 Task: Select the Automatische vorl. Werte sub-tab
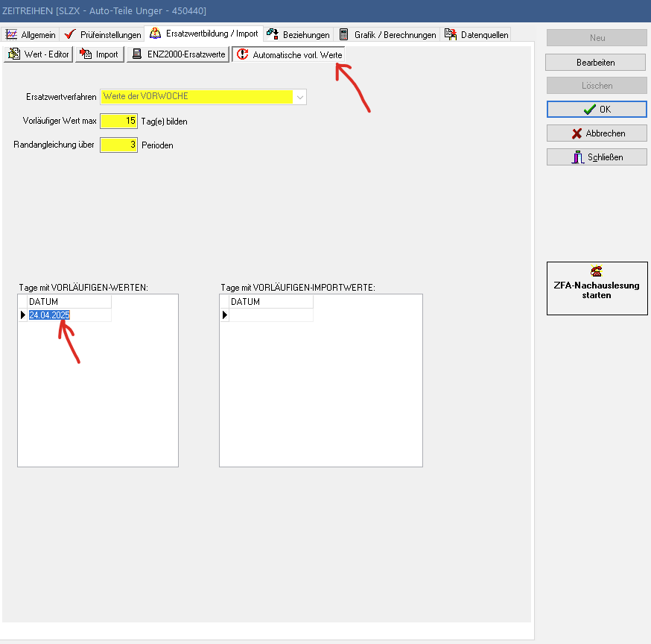289,55
